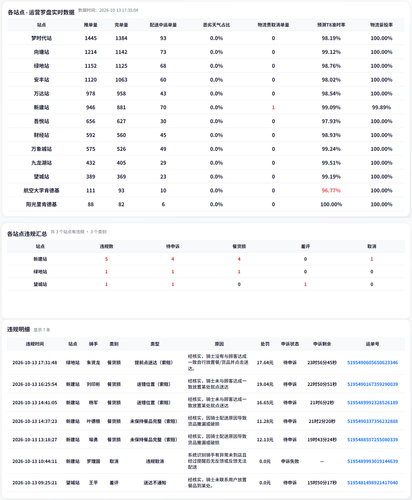Click the 2026-10-13 17:31:48 timestamp
Screen dimensions: 412x500
tap(35, 362)
